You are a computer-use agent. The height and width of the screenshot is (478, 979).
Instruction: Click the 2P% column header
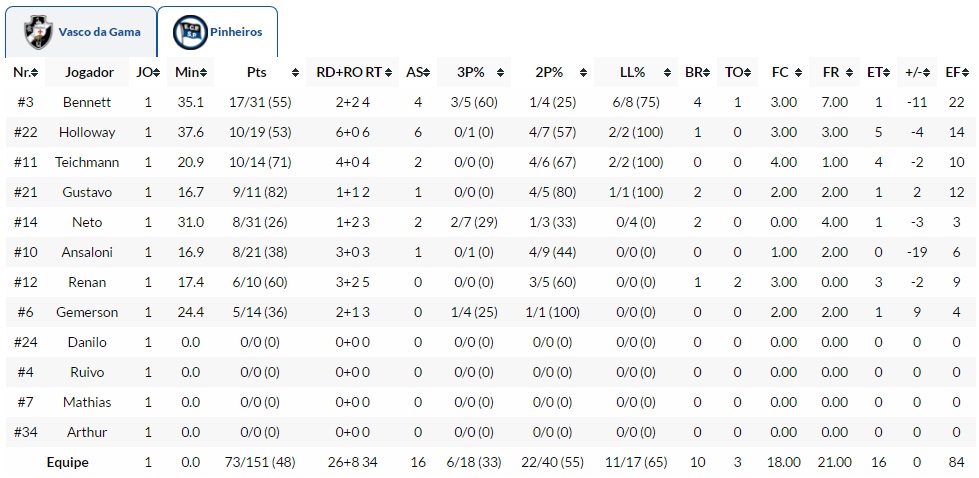549,72
